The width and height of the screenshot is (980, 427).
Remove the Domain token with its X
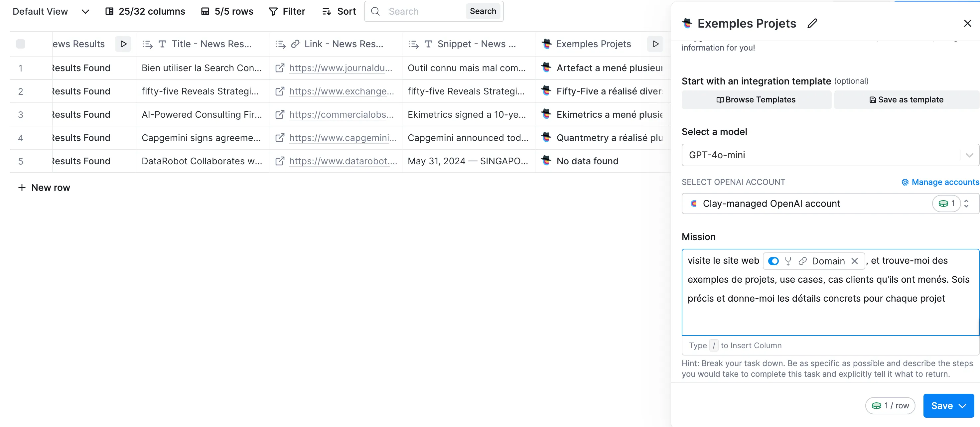tap(854, 261)
